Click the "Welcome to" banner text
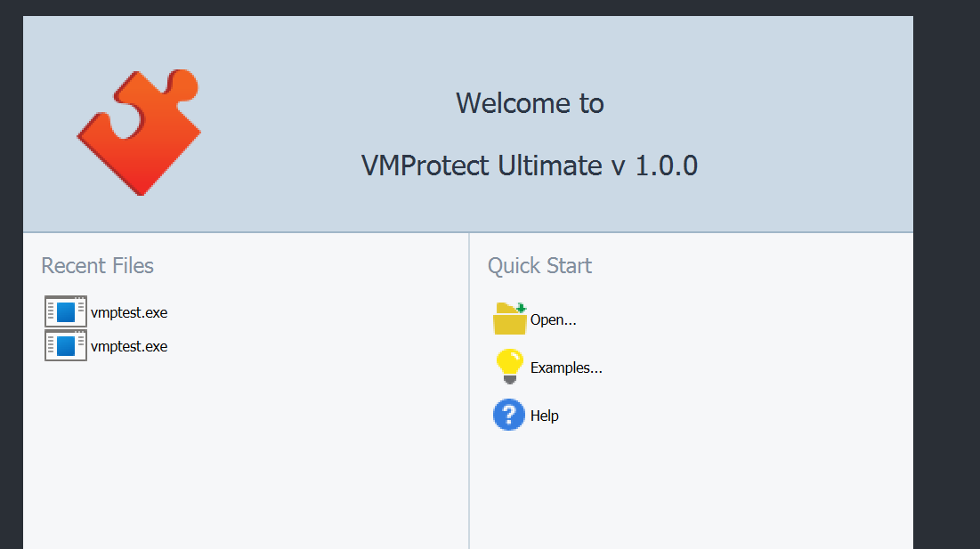 [530, 103]
